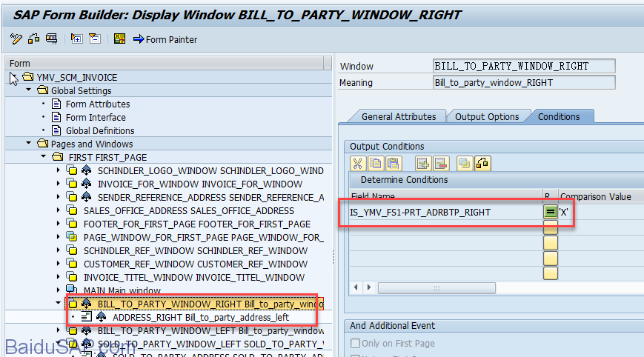Viewport: 644px width, 357px height.
Task: Click the Pages and Windows folder icon
Action: tap(42, 143)
